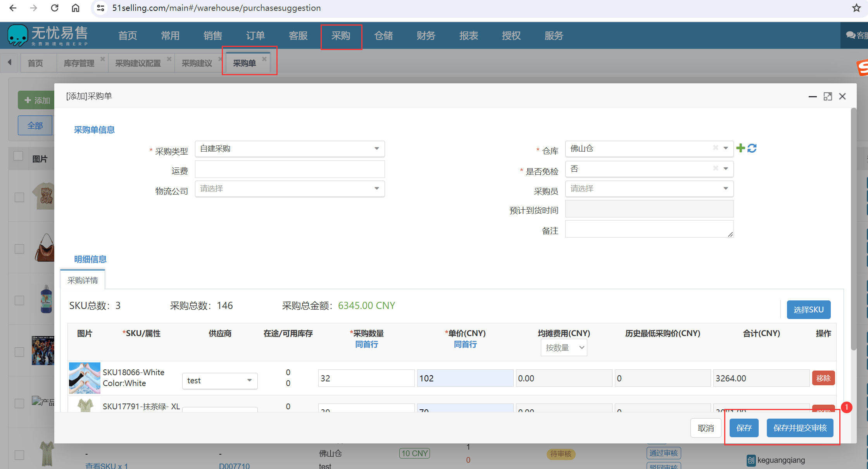Close the 采购单 dialog with the X
This screenshot has height=469, width=868.
pos(842,97)
